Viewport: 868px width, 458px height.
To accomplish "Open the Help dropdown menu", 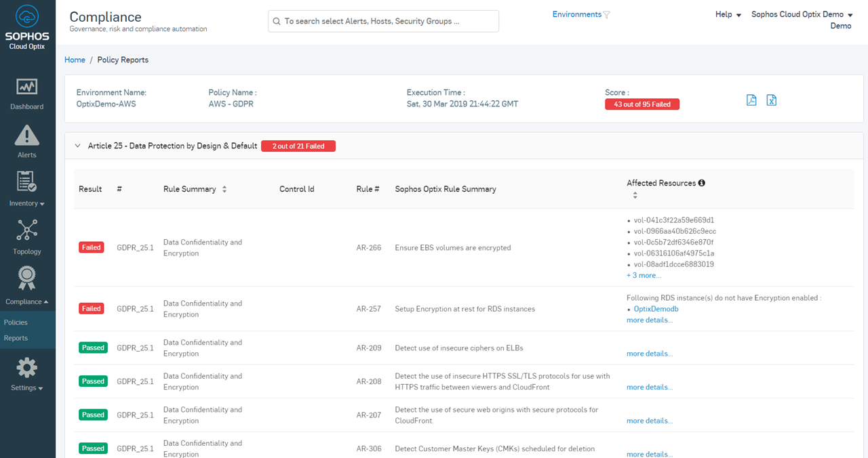I will click(728, 15).
